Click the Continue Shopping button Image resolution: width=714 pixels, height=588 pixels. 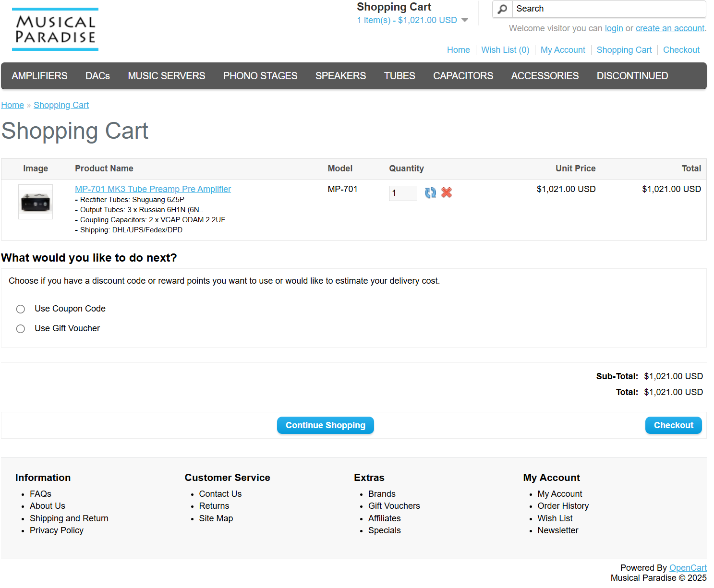[x=326, y=425]
